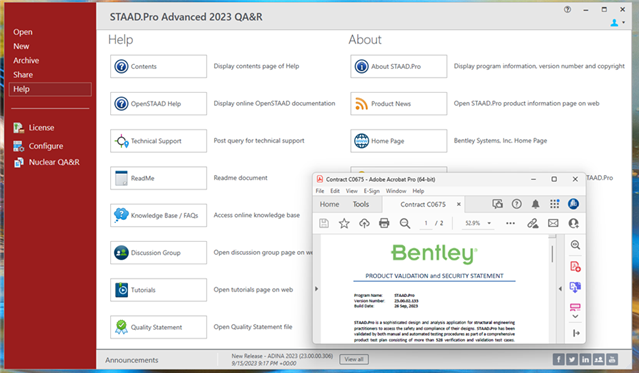
Task: Select New in the red sidebar
Action: point(21,46)
